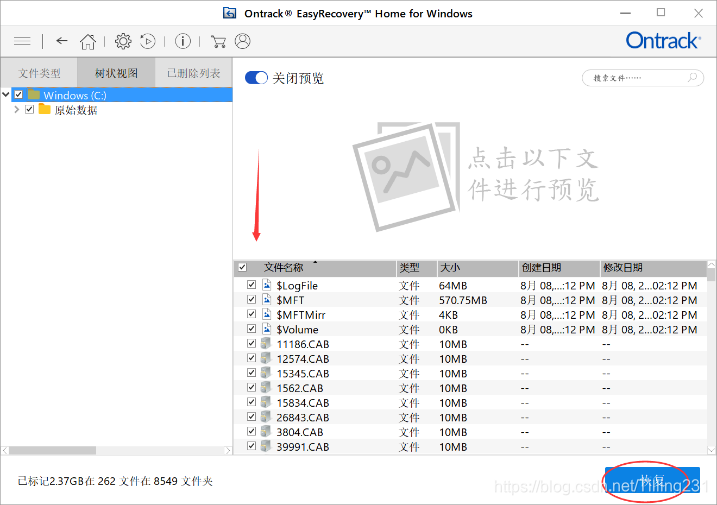
Task: Select the 3804.CAB file name
Action: tap(300, 432)
